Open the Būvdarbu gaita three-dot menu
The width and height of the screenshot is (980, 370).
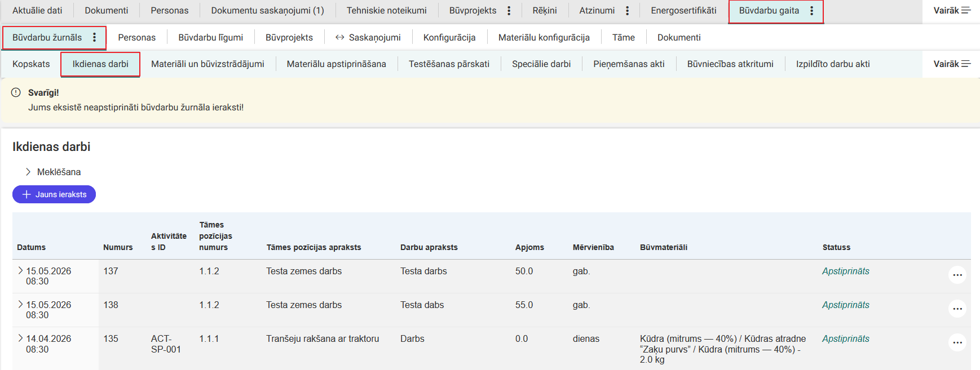pos(811,11)
